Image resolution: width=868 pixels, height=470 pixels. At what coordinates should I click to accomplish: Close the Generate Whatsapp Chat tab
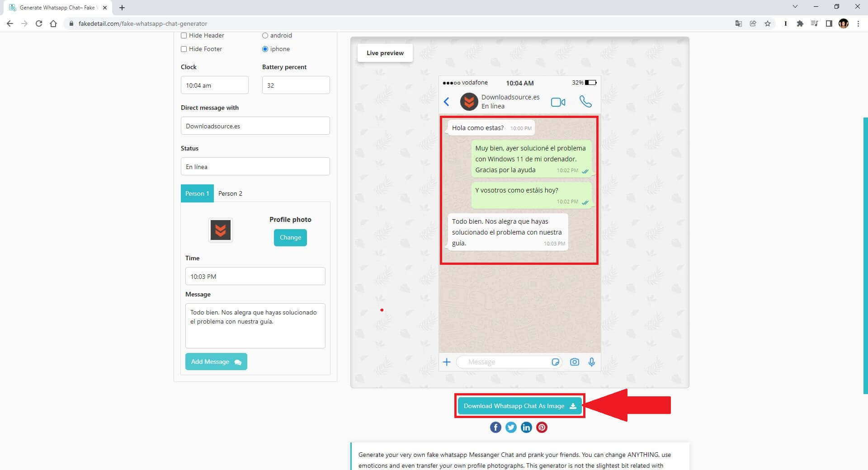point(105,8)
